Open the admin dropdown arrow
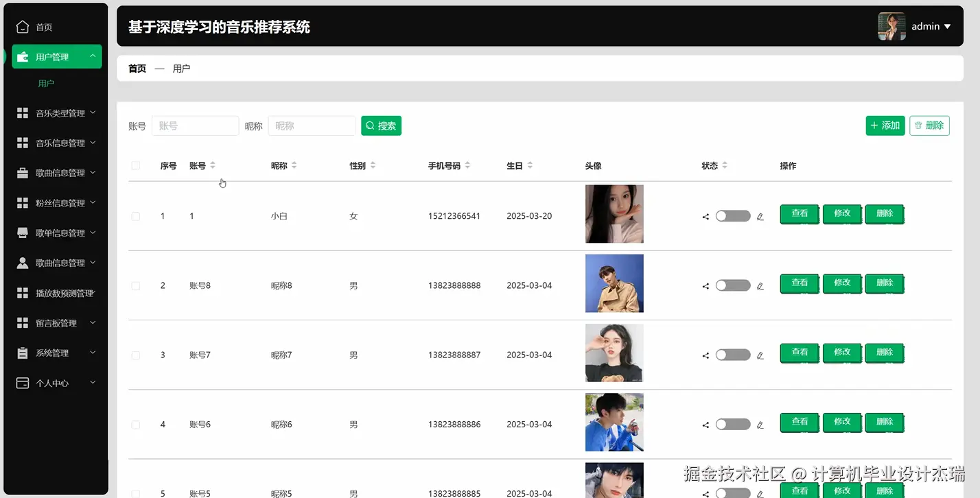980x498 pixels. point(948,27)
